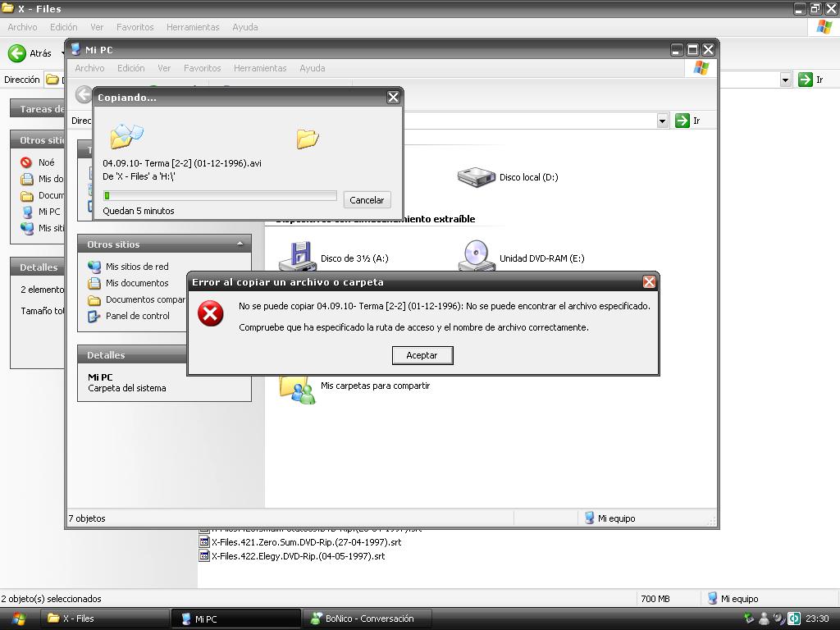
Task: Go back with the green Atrás arrow
Action: [x=17, y=53]
